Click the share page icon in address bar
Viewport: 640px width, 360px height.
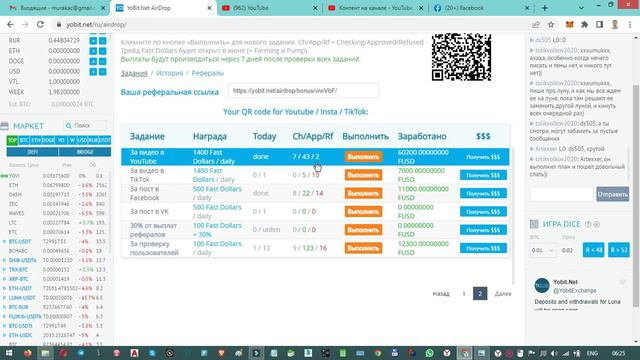(x=536, y=24)
